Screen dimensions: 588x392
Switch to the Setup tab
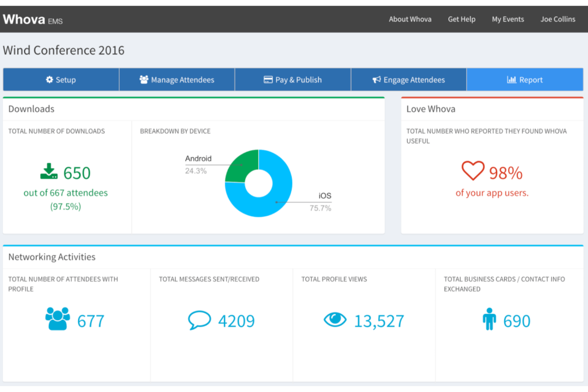pos(61,79)
